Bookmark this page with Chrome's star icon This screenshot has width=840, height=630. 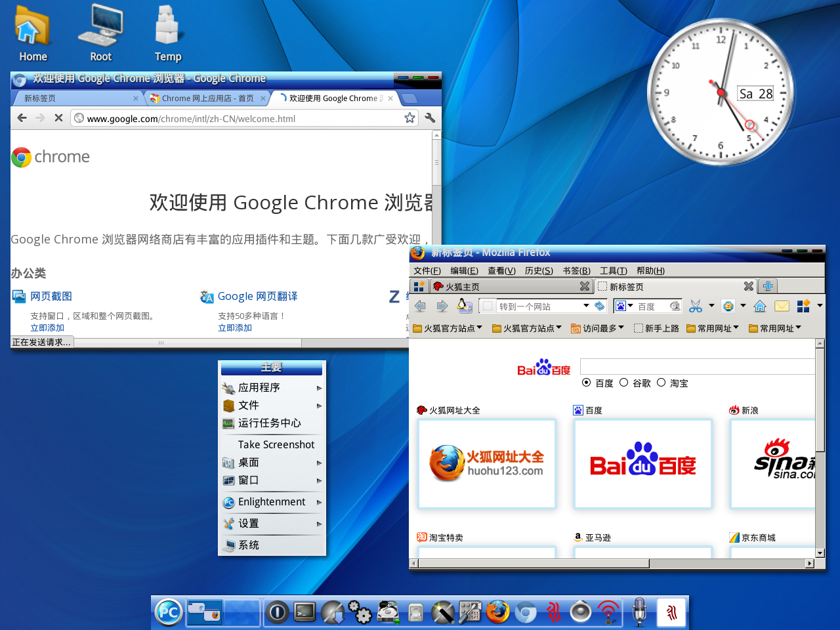409,118
